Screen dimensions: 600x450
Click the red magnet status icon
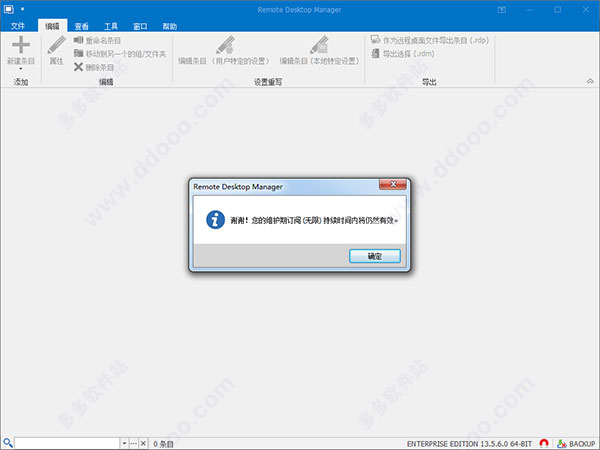pos(544,443)
